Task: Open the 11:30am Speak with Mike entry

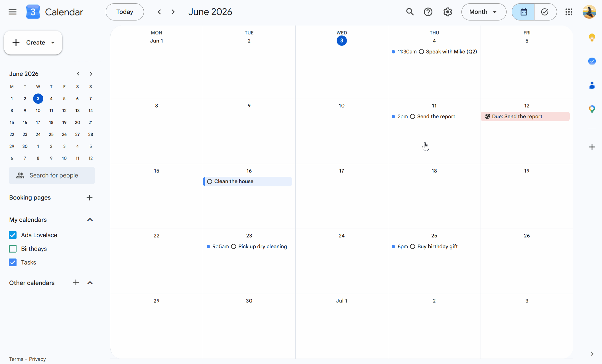Action: click(434, 52)
